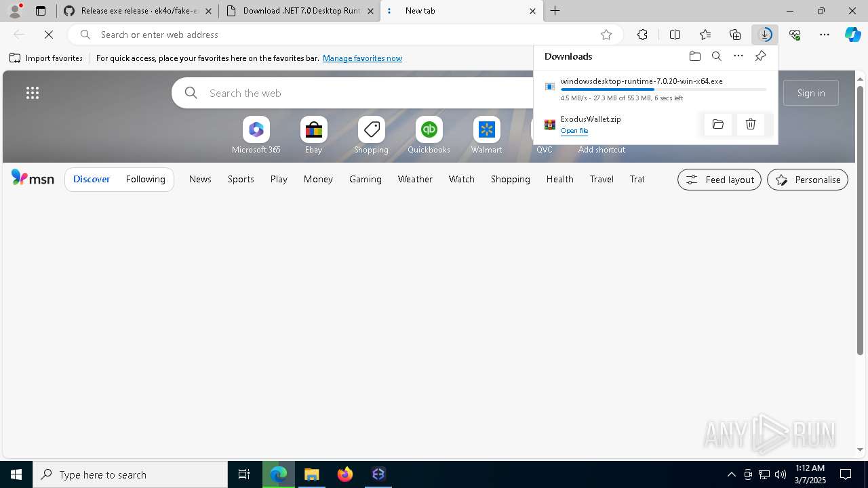Pin the Downloads panel

[760, 56]
